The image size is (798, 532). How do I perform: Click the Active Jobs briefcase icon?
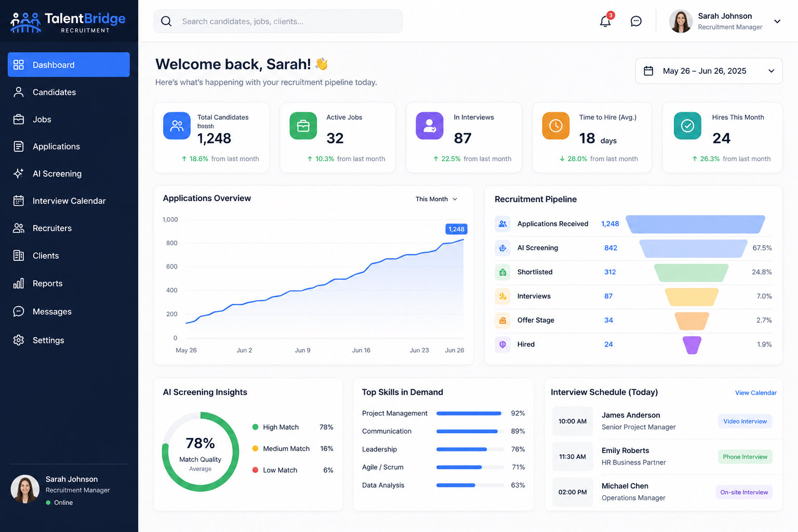tap(303, 126)
